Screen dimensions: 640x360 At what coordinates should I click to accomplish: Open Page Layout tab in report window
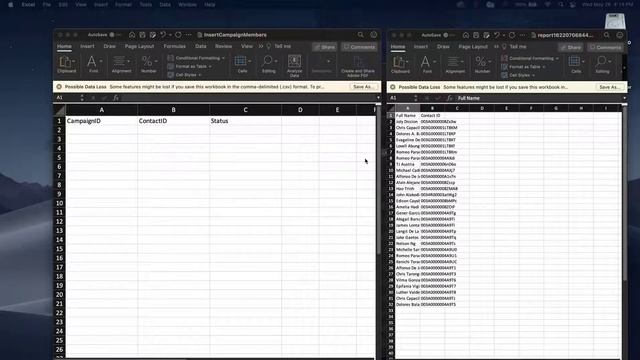tap(473, 47)
